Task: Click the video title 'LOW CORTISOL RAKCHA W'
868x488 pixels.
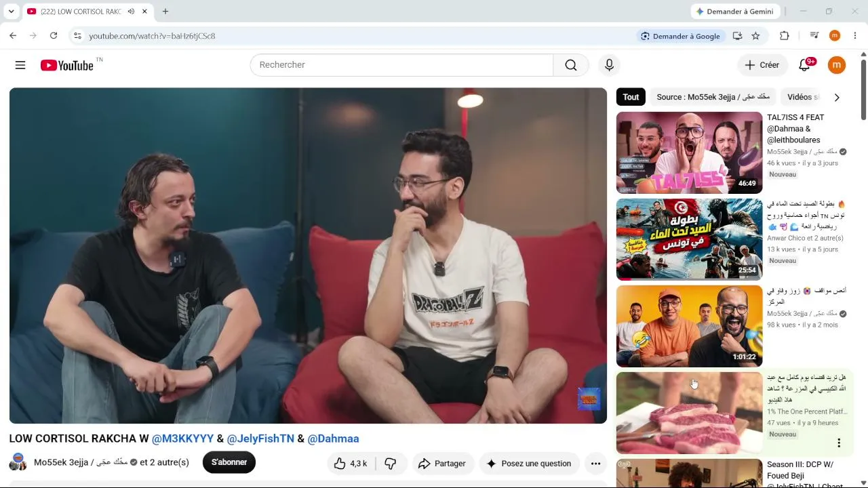Action: (79, 439)
